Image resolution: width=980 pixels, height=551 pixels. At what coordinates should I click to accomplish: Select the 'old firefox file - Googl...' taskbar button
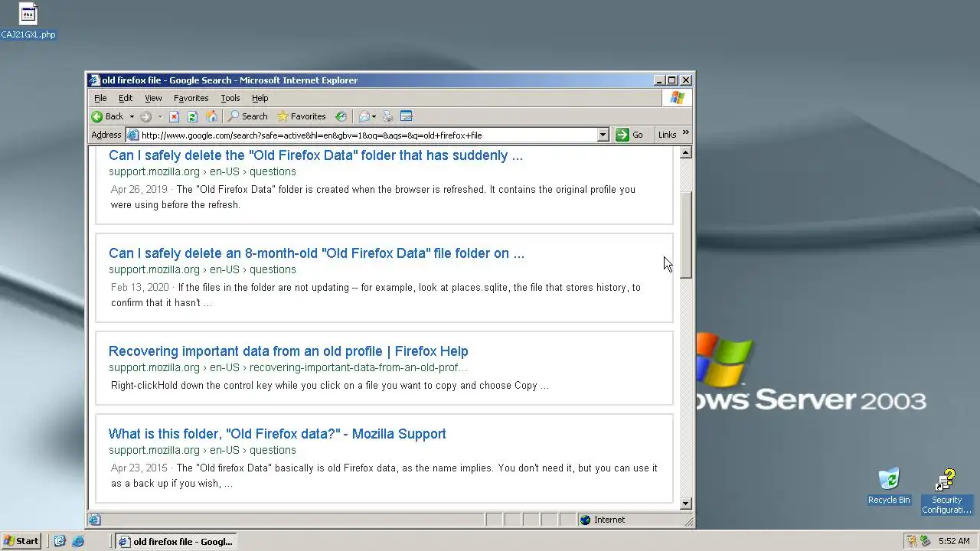(175, 541)
